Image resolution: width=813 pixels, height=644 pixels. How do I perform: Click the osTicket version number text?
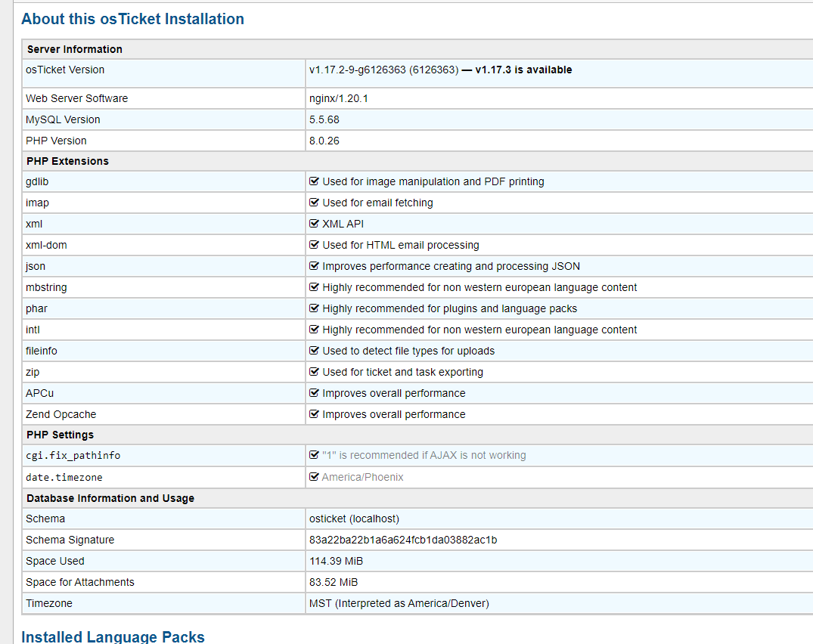pyautogui.click(x=383, y=70)
